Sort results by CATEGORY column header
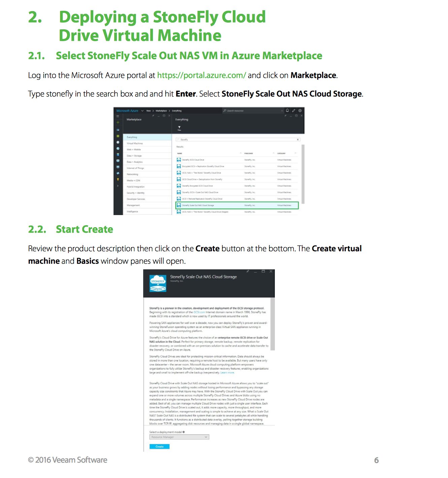 tap(281, 153)
